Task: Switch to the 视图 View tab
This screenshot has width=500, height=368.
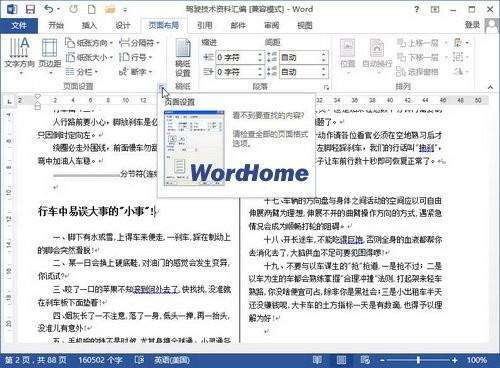Action: click(x=305, y=25)
